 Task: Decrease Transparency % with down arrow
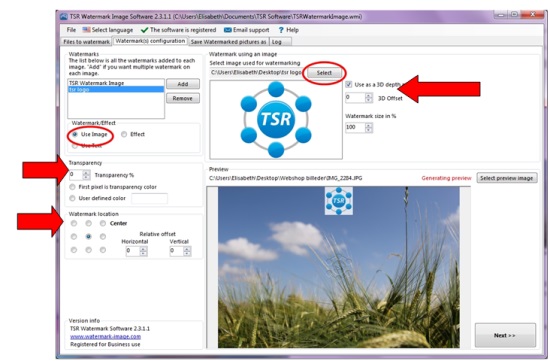[86, 177]
